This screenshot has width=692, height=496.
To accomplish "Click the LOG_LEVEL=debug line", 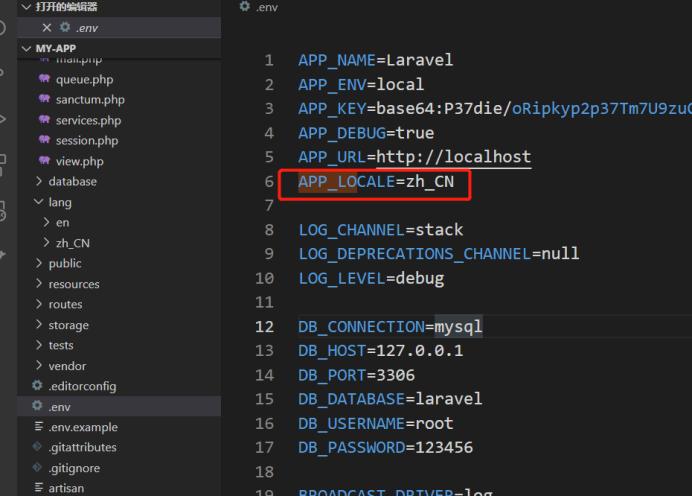I will 371,278.
